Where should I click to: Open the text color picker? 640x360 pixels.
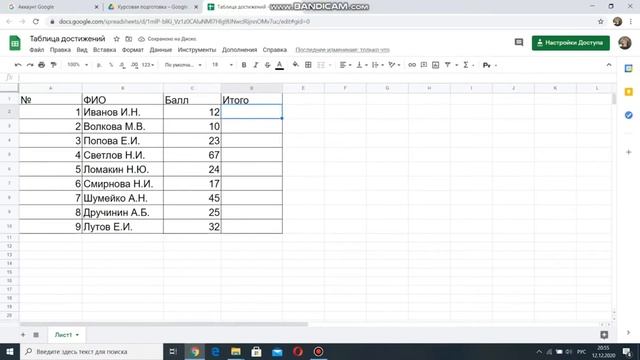[x=279, y=65]
